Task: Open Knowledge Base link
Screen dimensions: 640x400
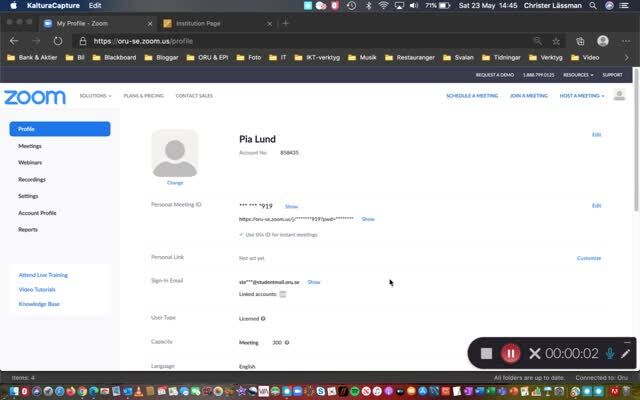Action: [x=39, y=304]
